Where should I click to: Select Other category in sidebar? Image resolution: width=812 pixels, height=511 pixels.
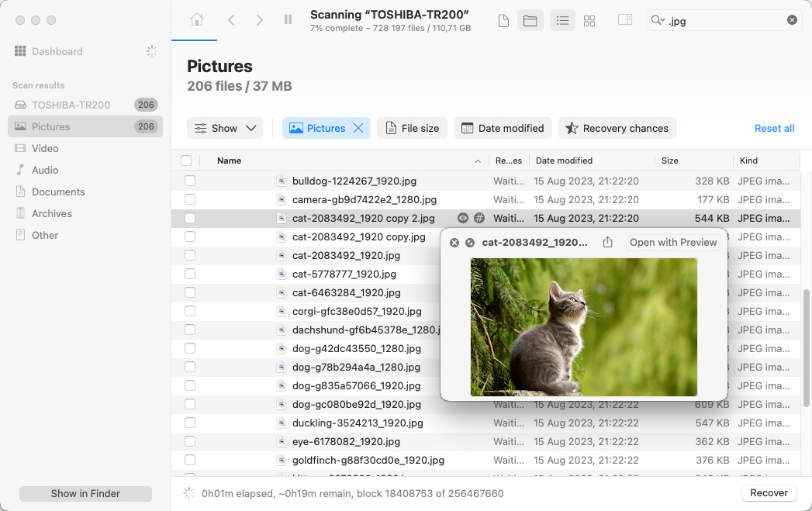point(45,235)
